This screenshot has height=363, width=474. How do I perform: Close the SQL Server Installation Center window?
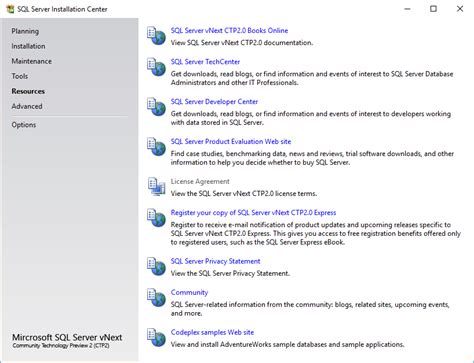click(460, 9)
